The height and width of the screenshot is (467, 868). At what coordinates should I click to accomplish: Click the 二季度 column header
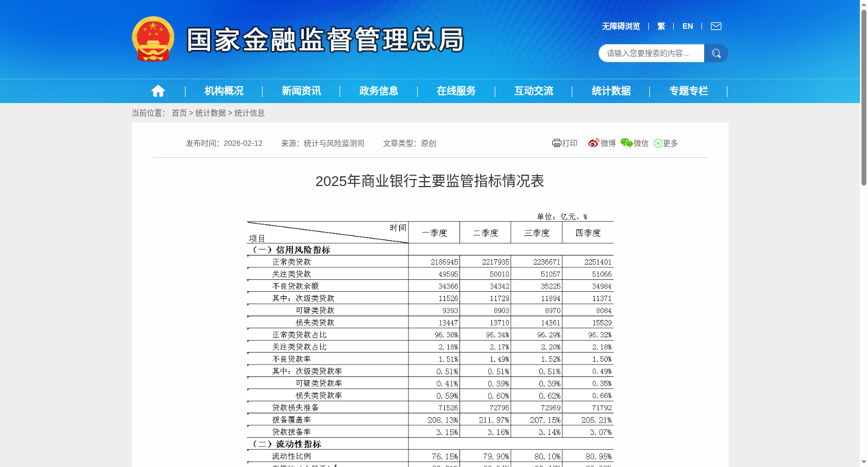click(x=486, y=233)
